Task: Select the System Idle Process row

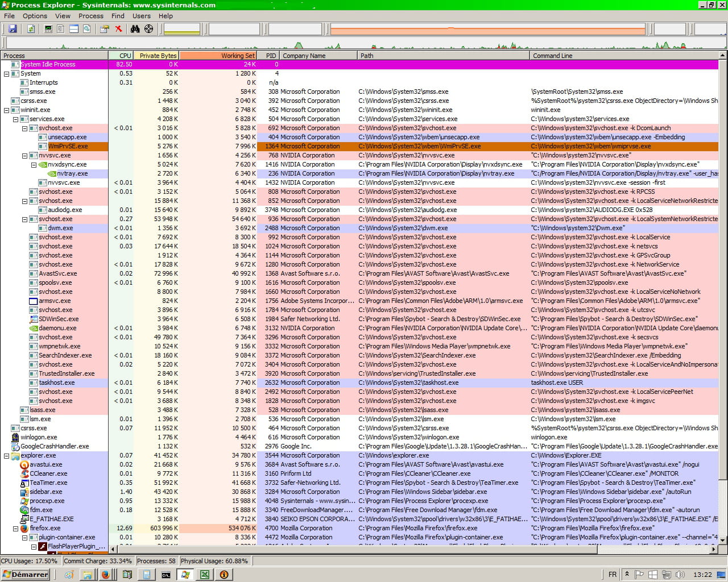Action: point(359,64)
